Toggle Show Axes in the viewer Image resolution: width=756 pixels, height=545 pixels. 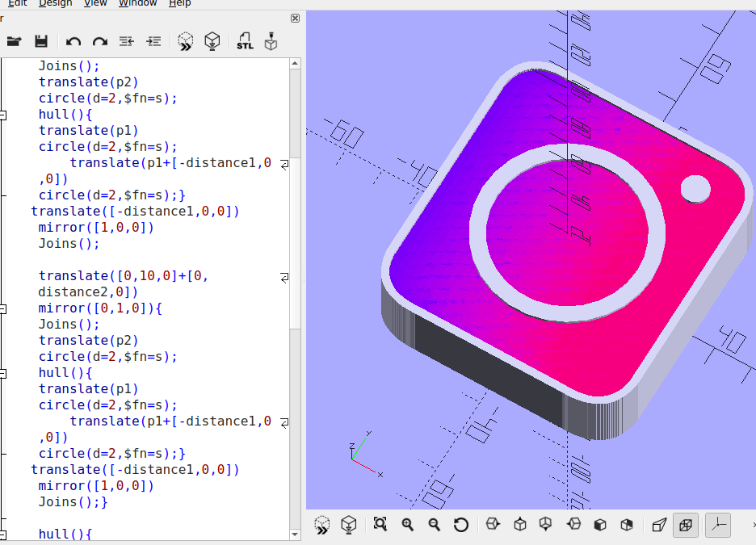pos(718,525)
